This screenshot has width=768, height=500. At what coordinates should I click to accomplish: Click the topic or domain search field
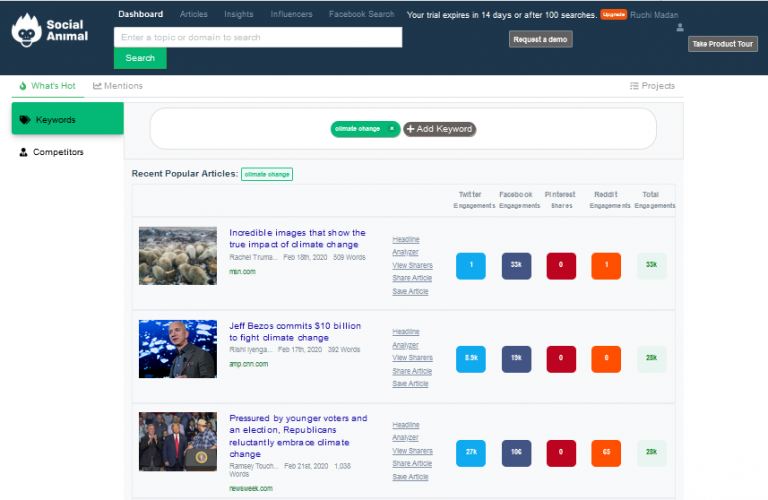258,37
